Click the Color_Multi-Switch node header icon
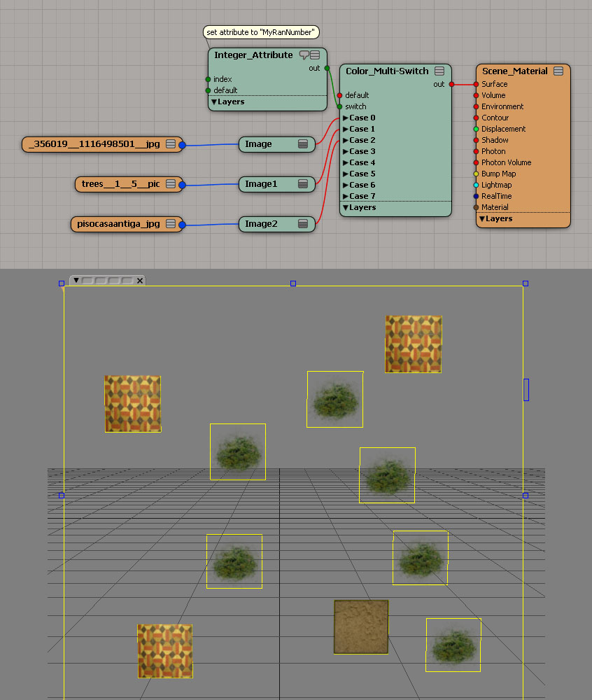Screen dimensions: 592x700 tap(439, 71)
